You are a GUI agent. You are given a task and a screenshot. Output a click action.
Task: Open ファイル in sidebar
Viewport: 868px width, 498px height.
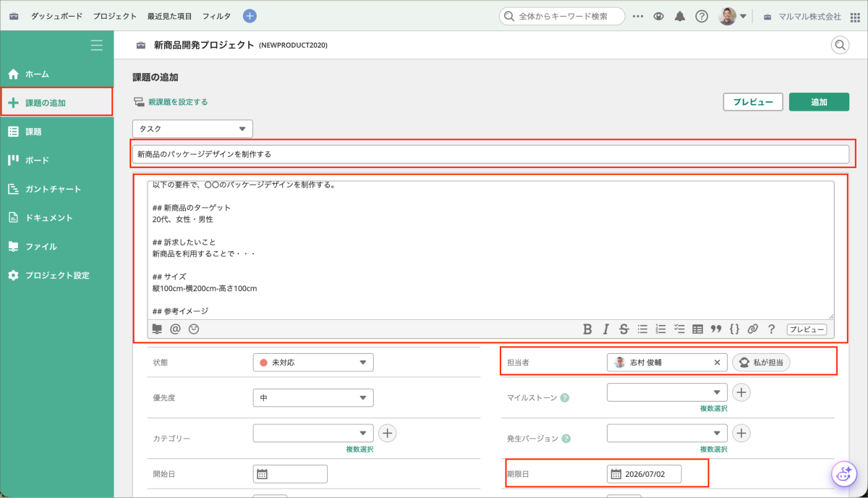coord(56,246)
